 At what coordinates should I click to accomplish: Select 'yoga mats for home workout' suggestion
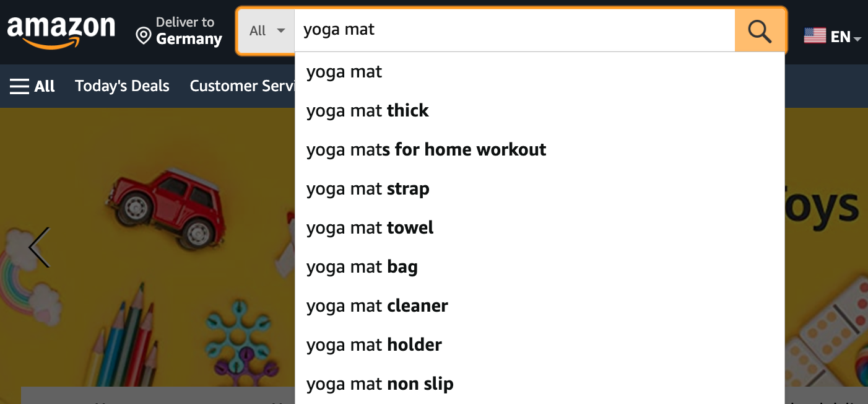pyautogui.click(x=426, y=149)
